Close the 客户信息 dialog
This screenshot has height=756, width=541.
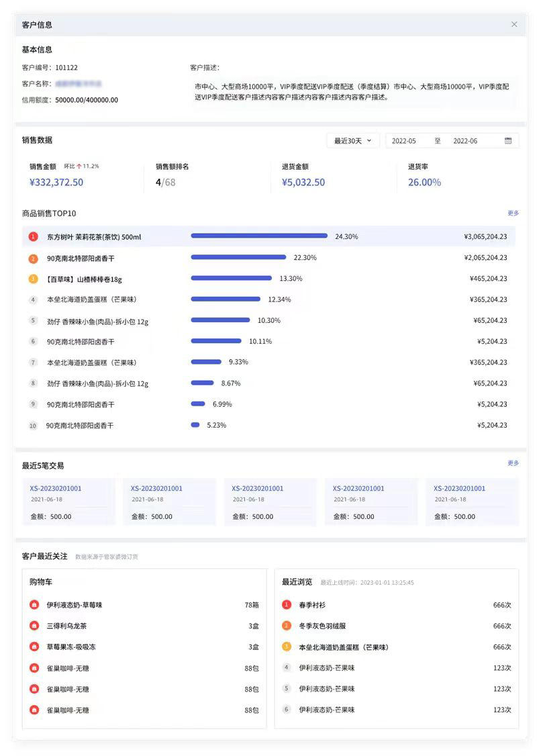click(x=514, y=24)
